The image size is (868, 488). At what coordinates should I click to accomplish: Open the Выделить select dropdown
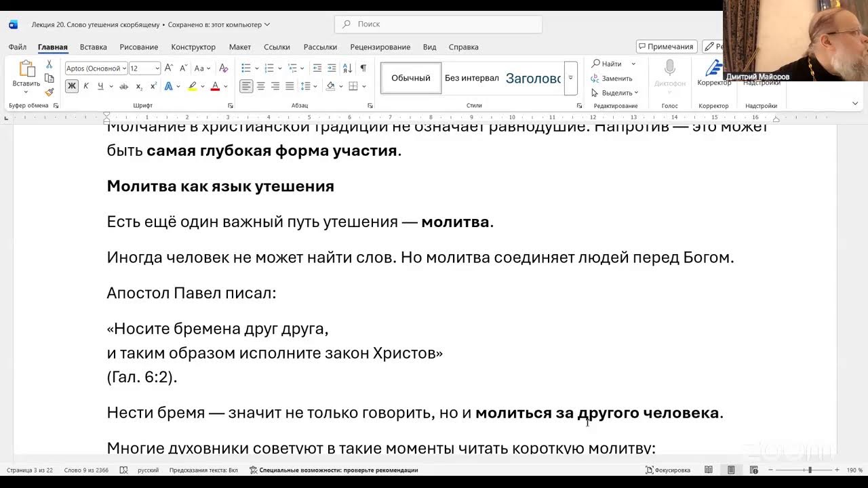(614, 92)
